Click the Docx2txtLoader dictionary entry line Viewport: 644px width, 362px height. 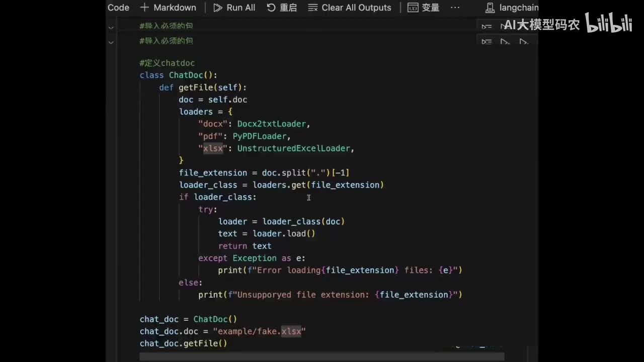[254, 124]
